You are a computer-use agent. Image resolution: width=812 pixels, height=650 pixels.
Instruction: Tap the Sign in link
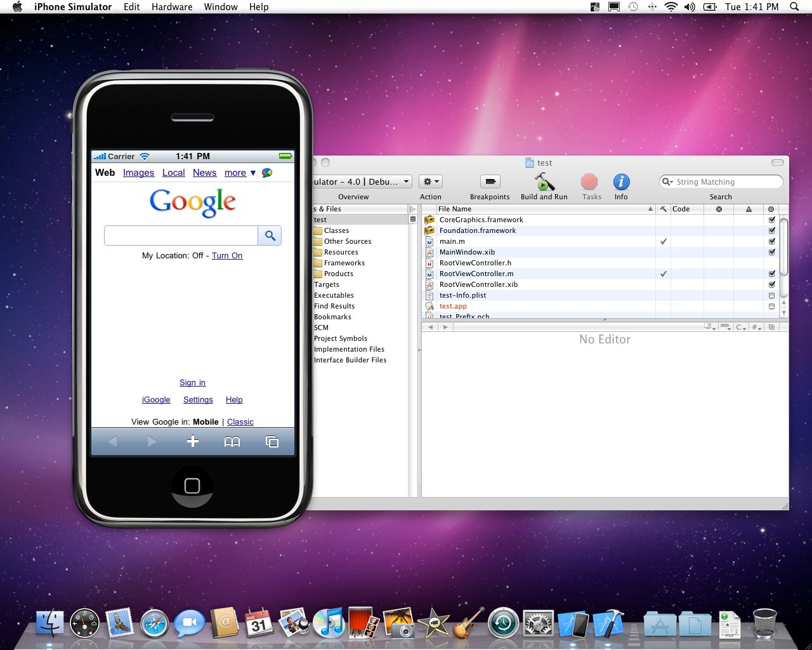tap(192, 383)
